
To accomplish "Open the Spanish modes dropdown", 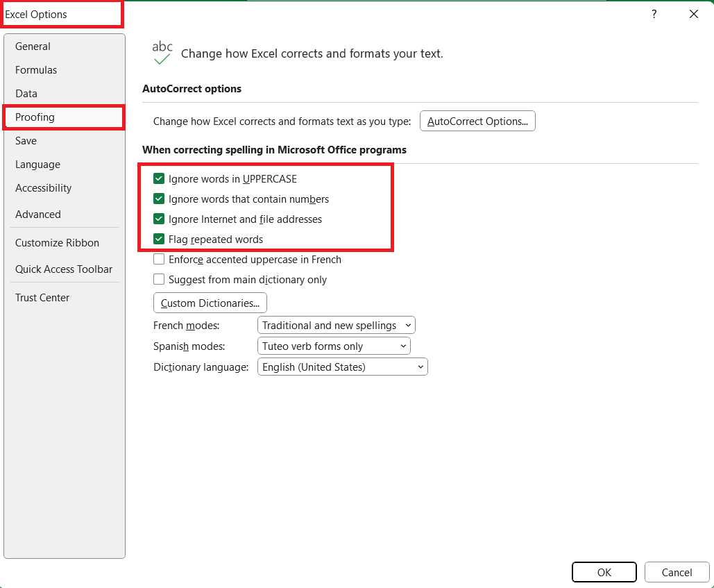I will tap(334, 346).
